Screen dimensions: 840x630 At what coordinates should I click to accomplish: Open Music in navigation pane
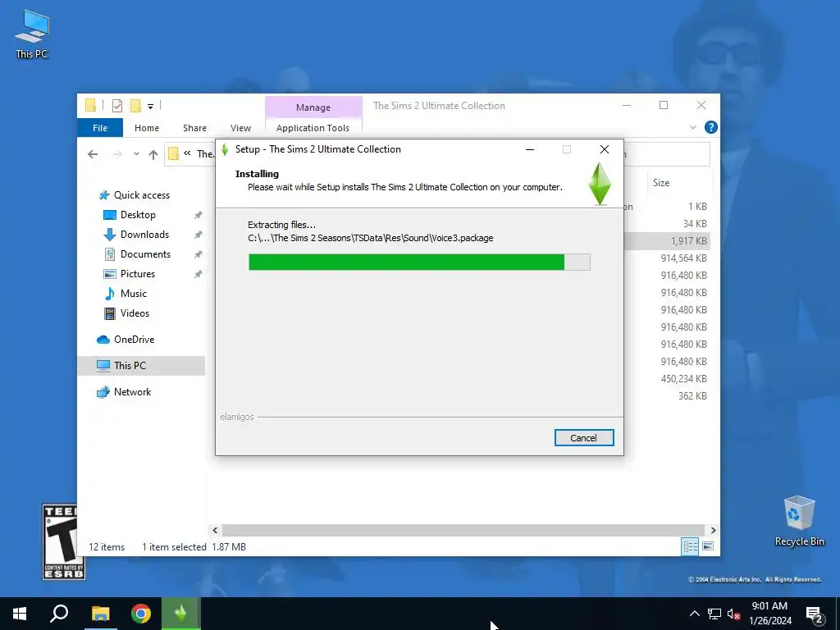coord(134,294)
